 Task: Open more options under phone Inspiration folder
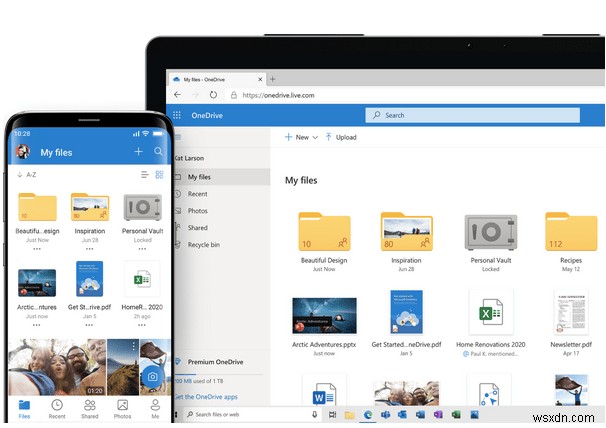tap(90, 249)
